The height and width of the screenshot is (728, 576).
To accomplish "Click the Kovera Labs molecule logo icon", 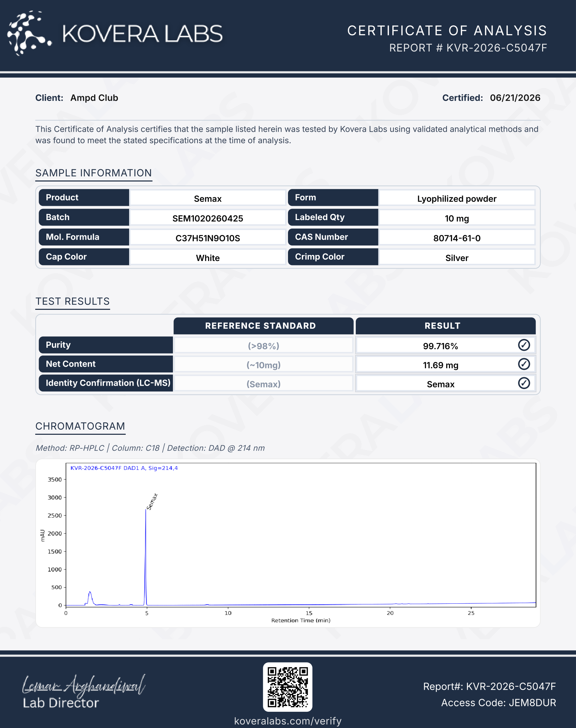I will pos(29,33).
